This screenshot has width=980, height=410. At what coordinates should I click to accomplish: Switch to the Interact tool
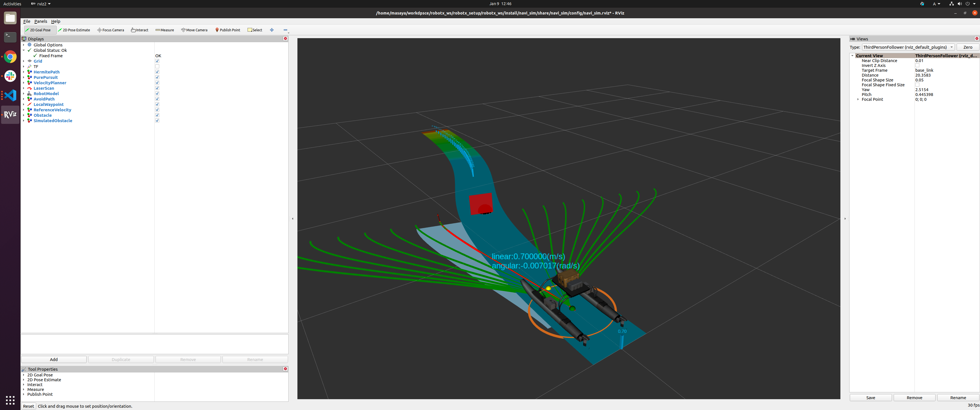(140, 30)
